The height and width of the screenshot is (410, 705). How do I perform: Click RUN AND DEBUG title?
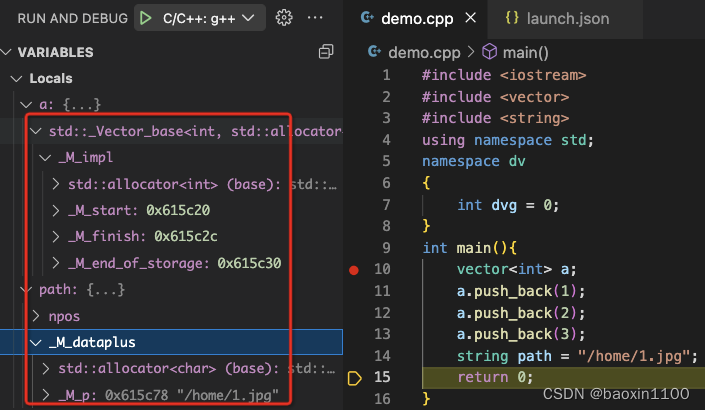click(x=72, y=18)
